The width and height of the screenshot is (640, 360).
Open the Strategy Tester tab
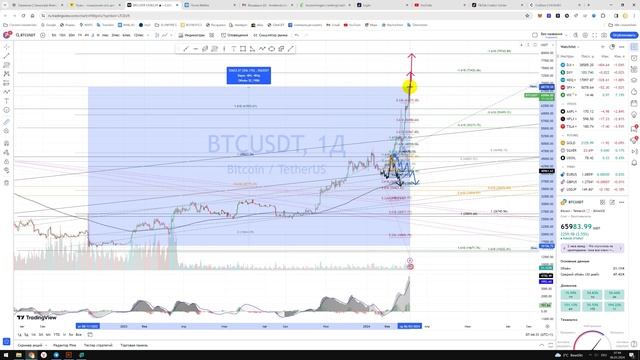point(98,345)
